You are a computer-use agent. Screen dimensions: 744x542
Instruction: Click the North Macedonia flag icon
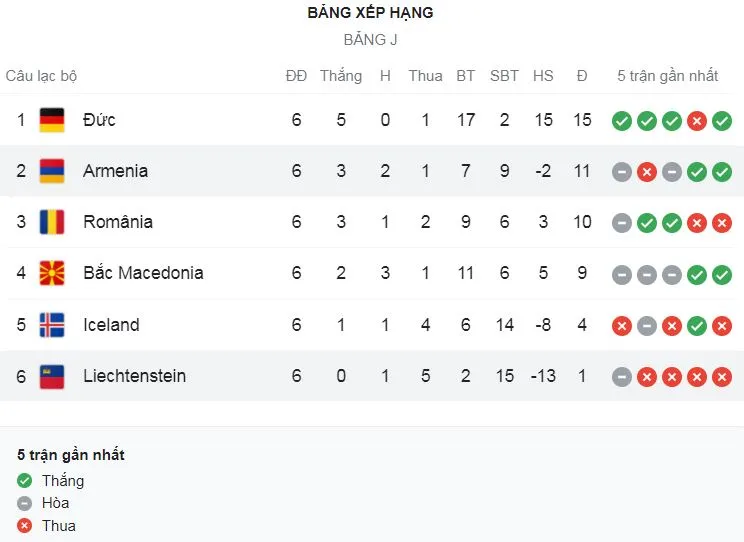tap(52, 273)
